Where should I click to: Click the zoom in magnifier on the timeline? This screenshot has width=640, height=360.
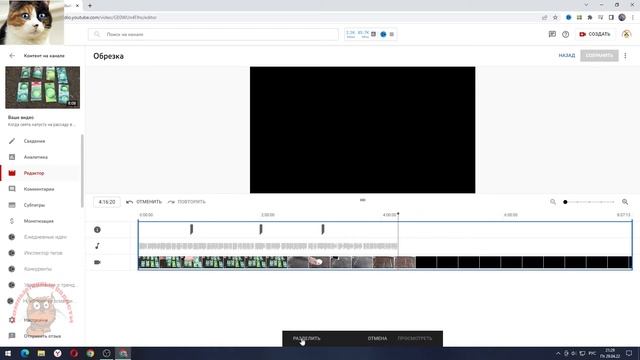click(x=625, y=202)
